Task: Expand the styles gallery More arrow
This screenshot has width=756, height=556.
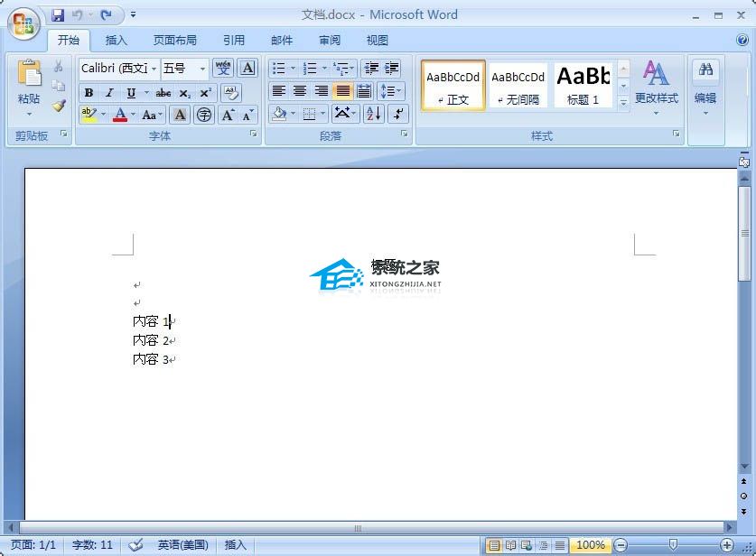Action: point(623,103)
